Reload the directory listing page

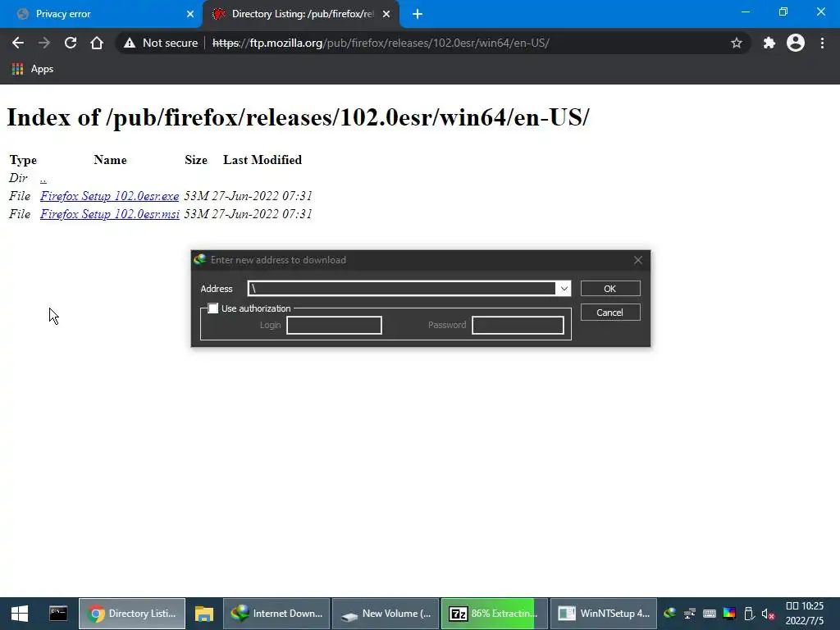[x=71, y=43]
